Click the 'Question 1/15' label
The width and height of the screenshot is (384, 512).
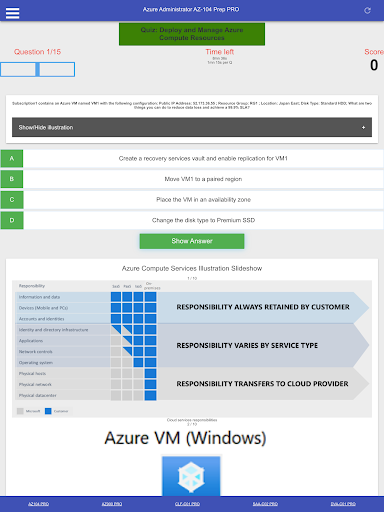pyautogui.click(x=37, y=52)
